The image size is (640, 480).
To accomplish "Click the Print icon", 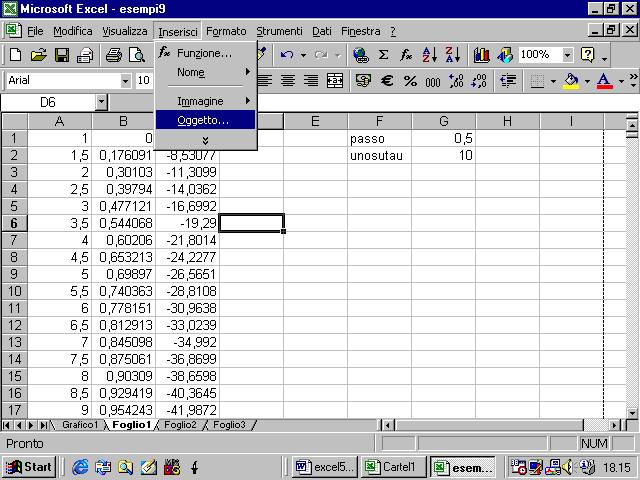I will click(113, 55).
